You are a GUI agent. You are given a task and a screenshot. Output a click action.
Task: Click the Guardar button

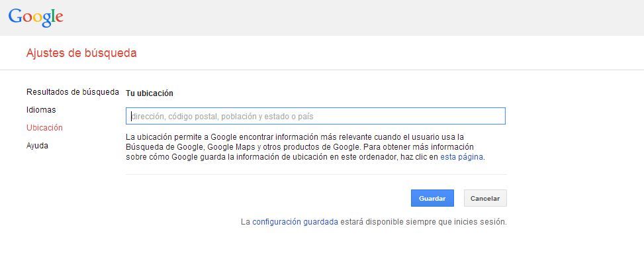pyautogui.click(x=432, y=198)
